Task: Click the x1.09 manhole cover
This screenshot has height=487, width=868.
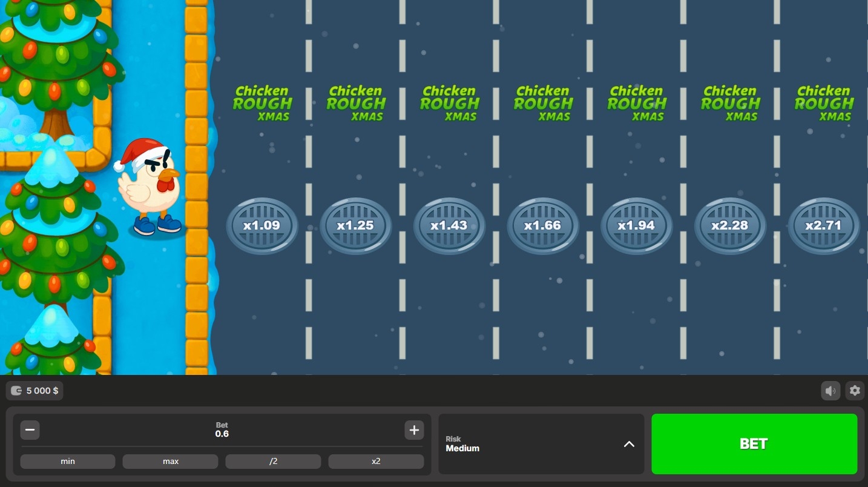Action: [262, 225]
